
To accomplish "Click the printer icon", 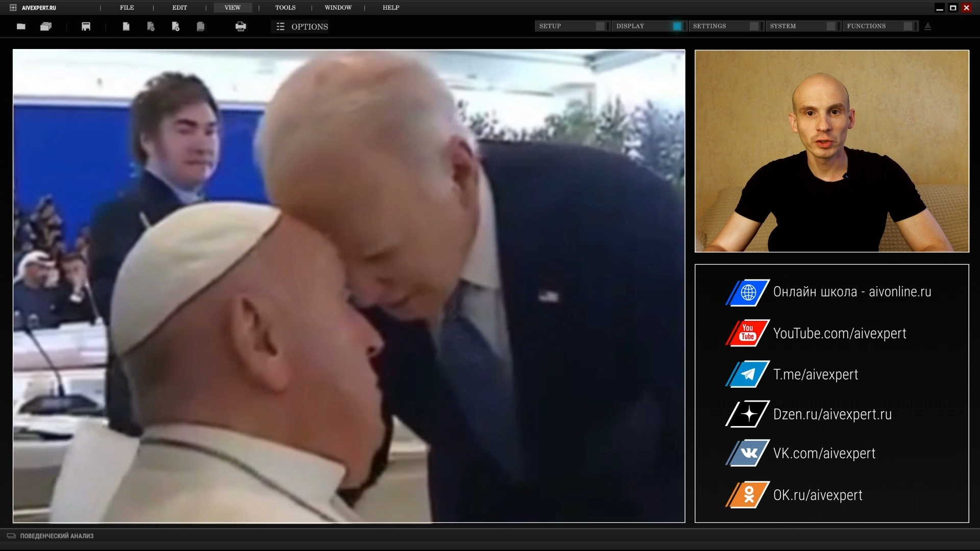I will [240, 27].
